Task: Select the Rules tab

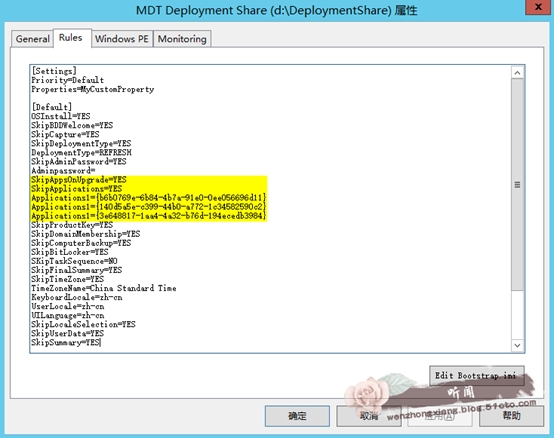Action: (72, 37)
